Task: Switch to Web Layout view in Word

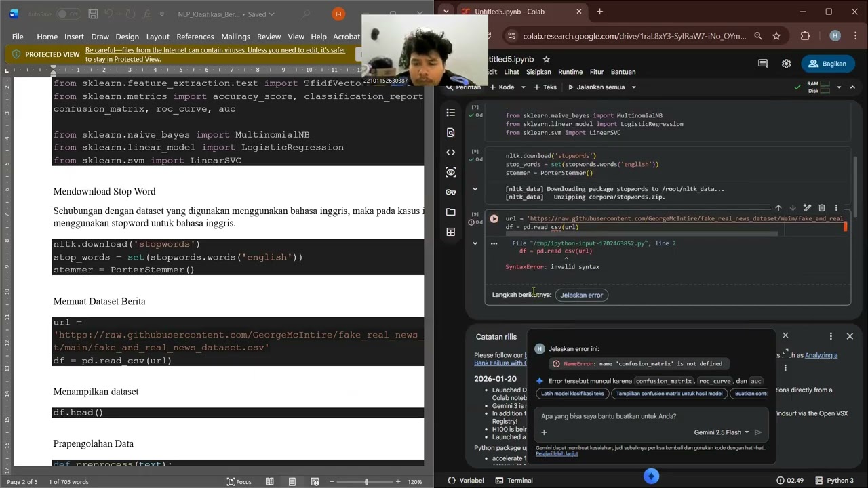Action: 315,481
